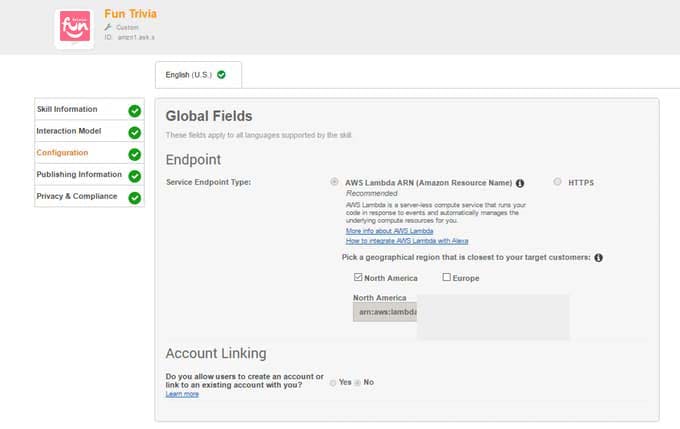Click the Recommended text under AWS Lambda
Screen dimensions: 680x429
(x=372, y=193)
